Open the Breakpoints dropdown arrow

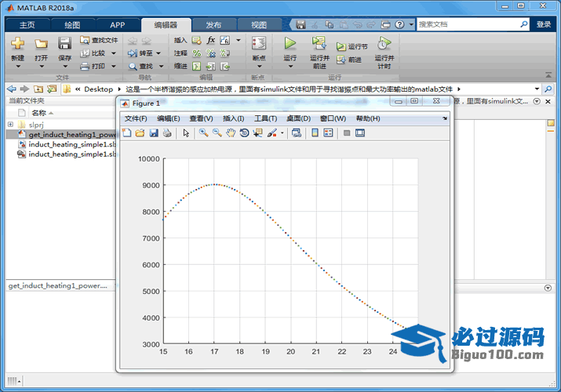pyautogui.click(x=260, y=67)
